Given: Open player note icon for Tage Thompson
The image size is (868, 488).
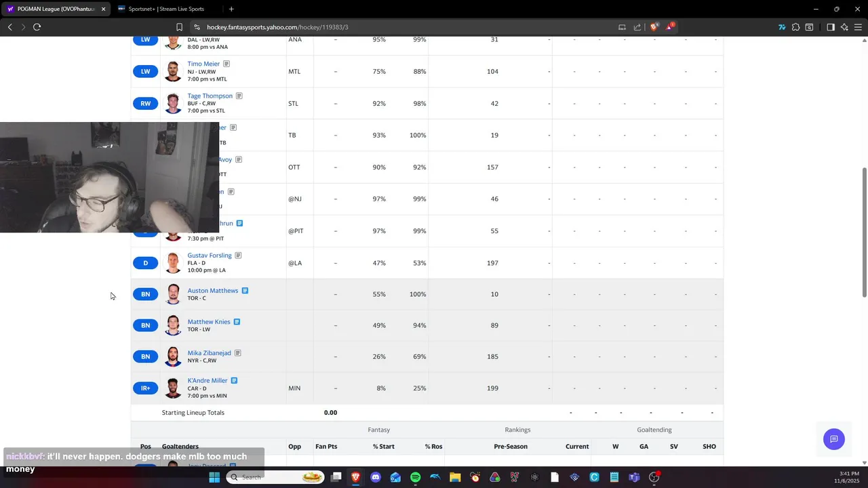Looking at the screenshot, I should [x=239, y=96].
